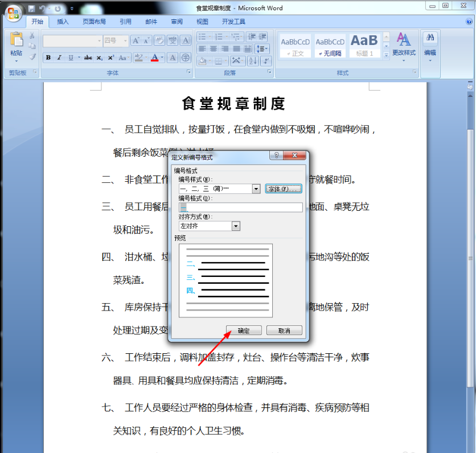Switch to the 邮件 tab
Screen dimensions: 476x453
click(151, 22)
